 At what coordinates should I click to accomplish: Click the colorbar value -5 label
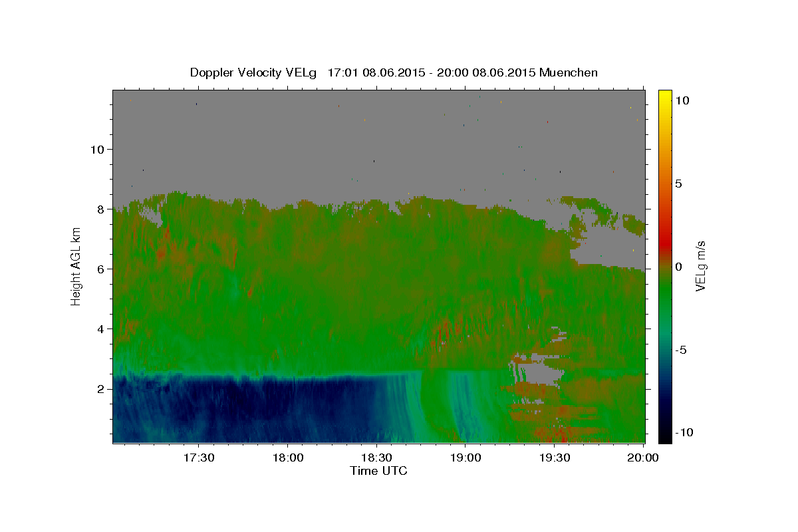coord(681,349)
